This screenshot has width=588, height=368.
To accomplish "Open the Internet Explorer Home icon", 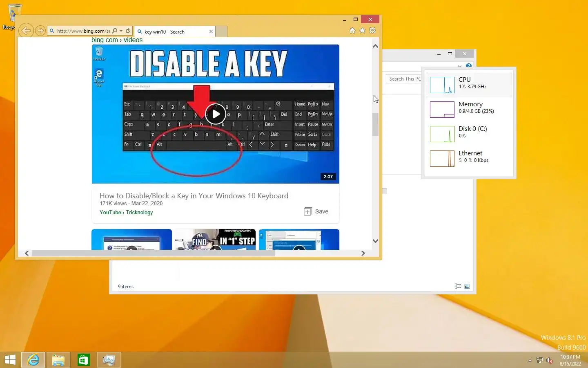I will click(352, 30).
